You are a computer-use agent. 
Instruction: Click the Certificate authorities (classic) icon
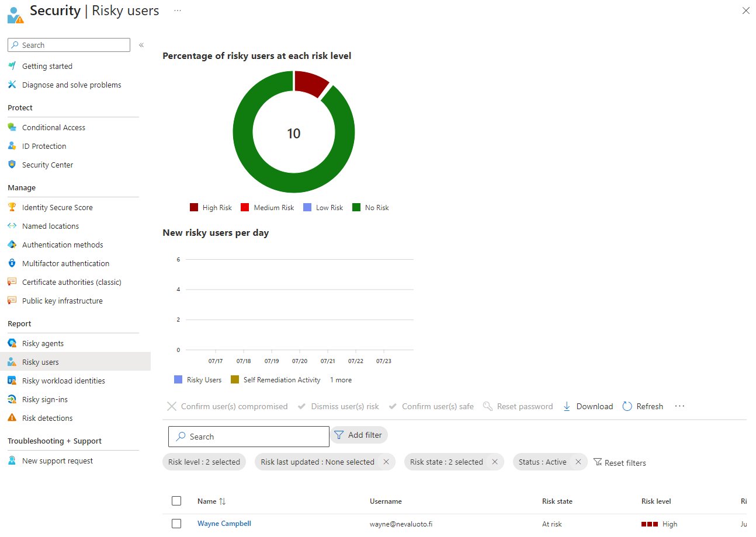click(12, 282)
